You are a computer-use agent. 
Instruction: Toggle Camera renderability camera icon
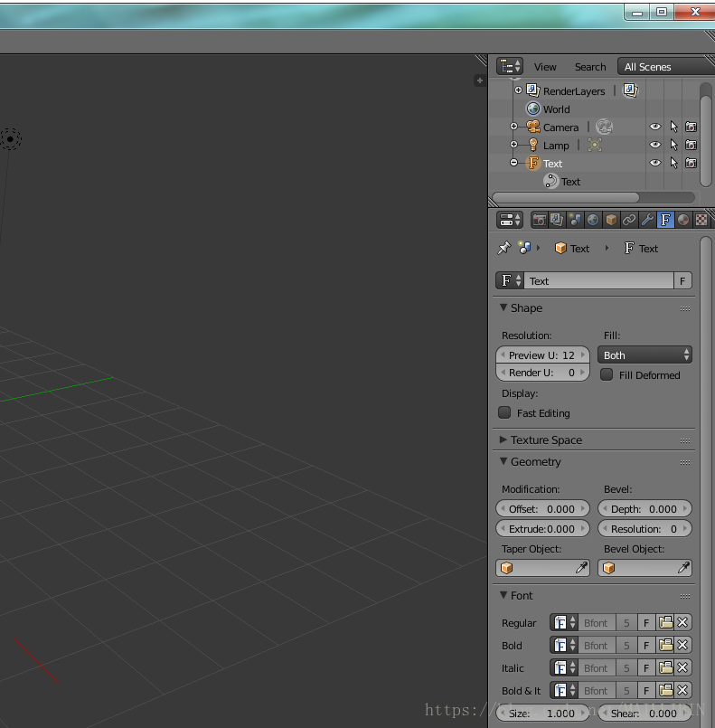(x=691, y=127)
